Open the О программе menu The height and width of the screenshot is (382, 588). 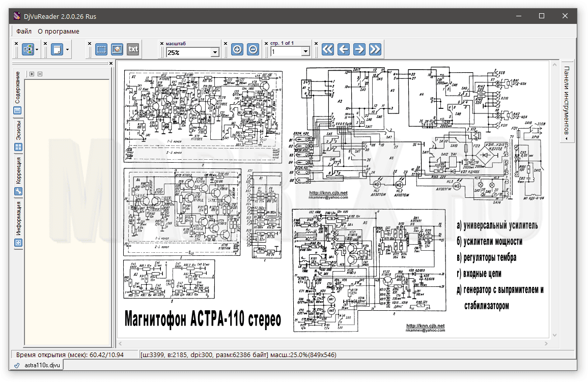(x=59, y=32)
